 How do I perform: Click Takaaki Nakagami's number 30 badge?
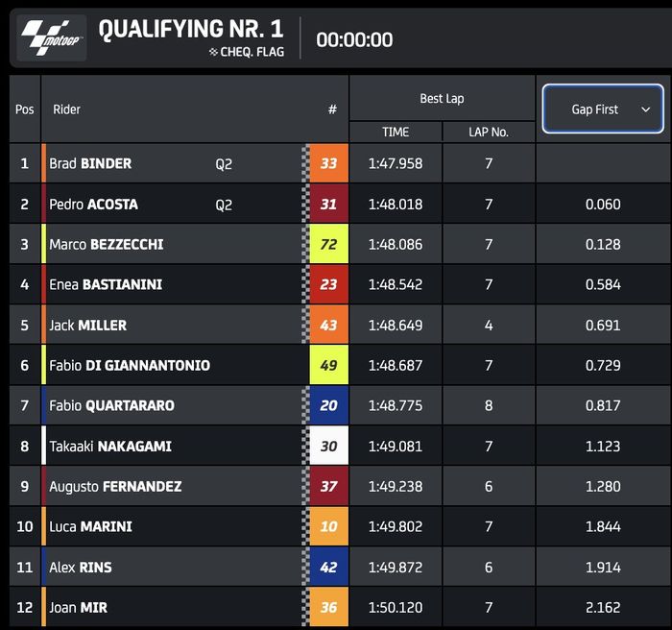click(x=328, y=447)
